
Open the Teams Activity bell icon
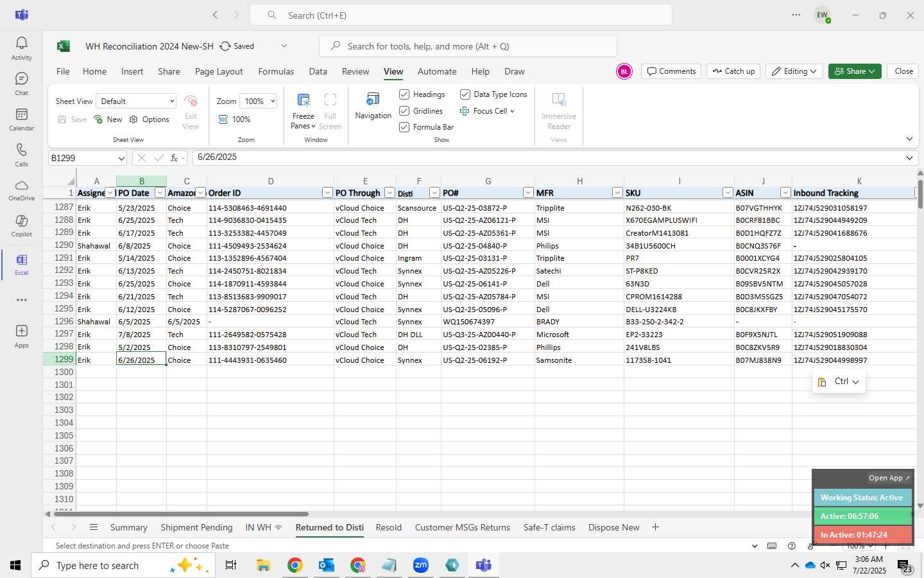tap(21, 43)
